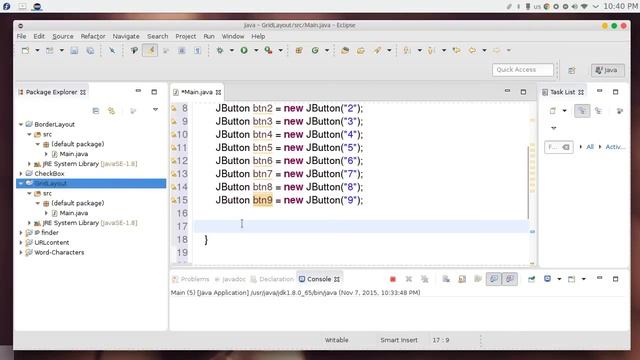The image size is (640, 360).
Task: Toggle Link with Editor in Package Explorer
Action: (111, 111)
